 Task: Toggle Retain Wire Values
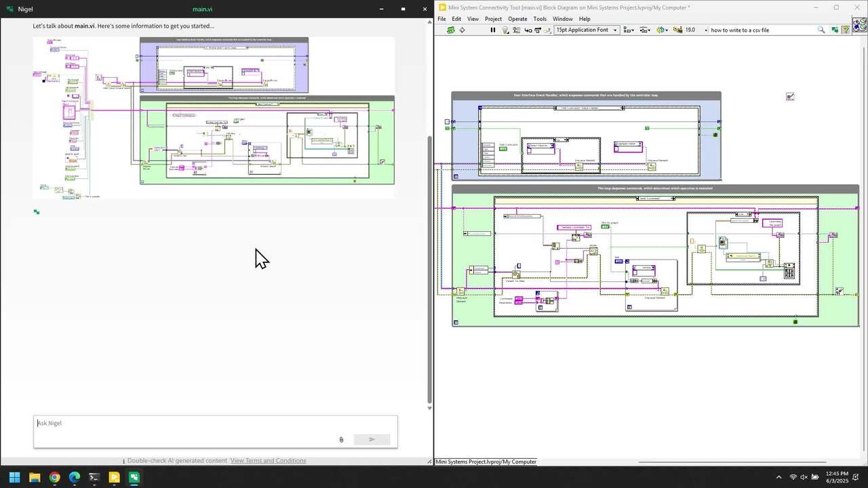[x=517, y=30]
